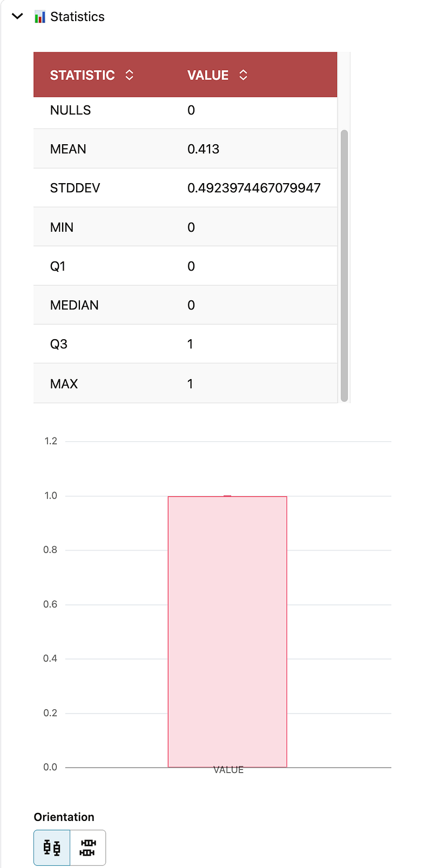This screenshot has width=432, height=868.
Task: Select the MEDIAN row label
Action: (74, 305)
